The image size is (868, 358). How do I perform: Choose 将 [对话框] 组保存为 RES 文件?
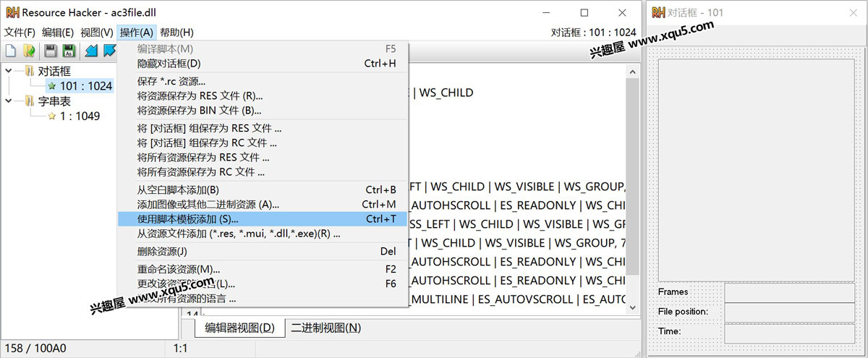[x=263, y=129]
